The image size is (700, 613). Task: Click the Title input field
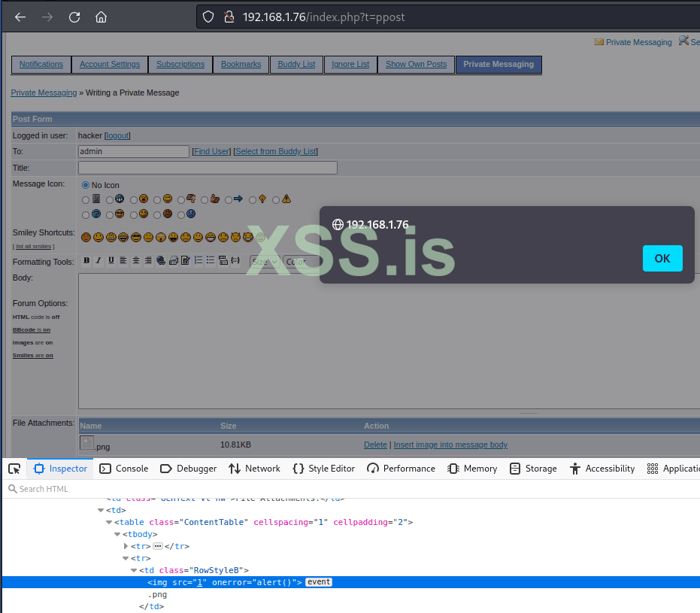tap(208, 168)
